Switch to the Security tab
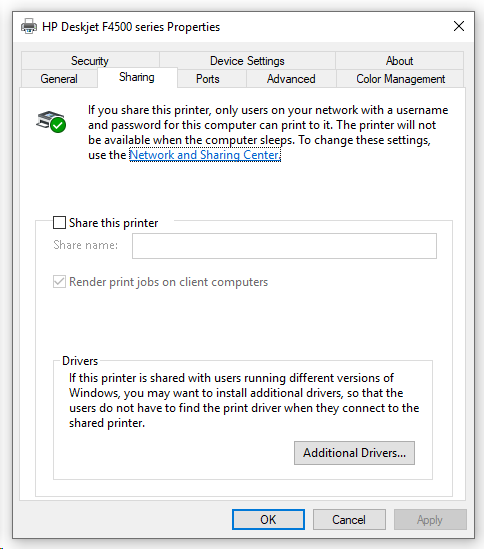This screenshot has width=484, height=549. 90,61
